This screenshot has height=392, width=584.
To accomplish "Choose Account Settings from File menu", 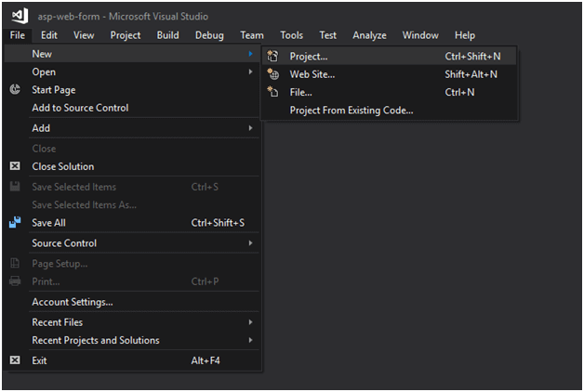I will 73,302.
